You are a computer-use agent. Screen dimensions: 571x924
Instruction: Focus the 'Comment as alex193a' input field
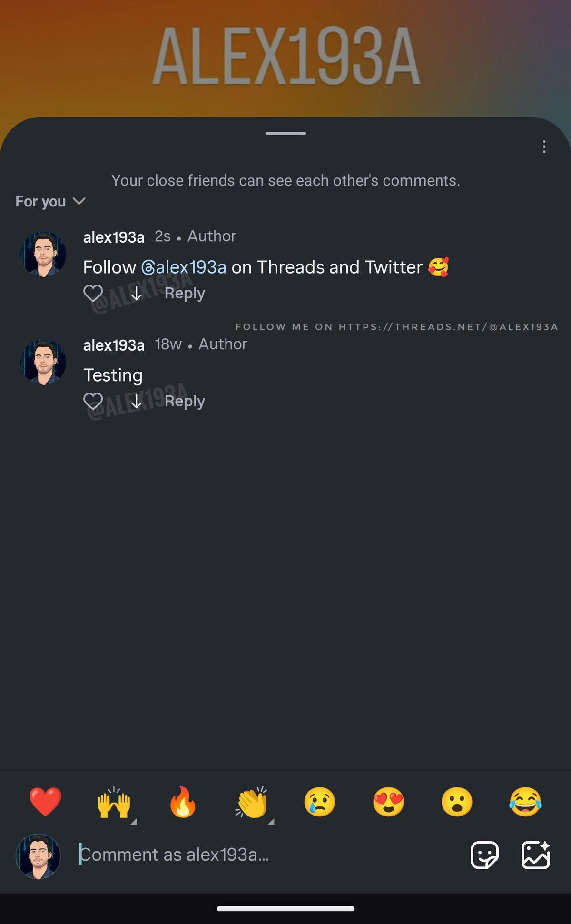coord(266,855)
